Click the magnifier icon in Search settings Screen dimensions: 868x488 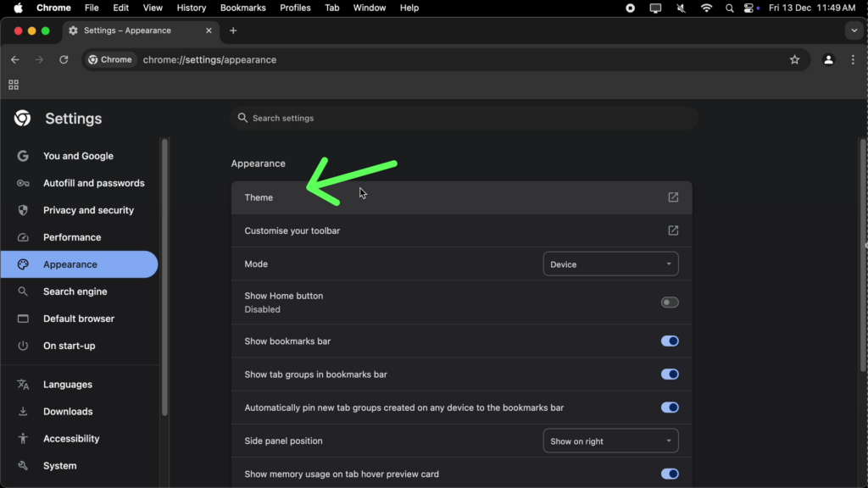[x=242, y=118]
